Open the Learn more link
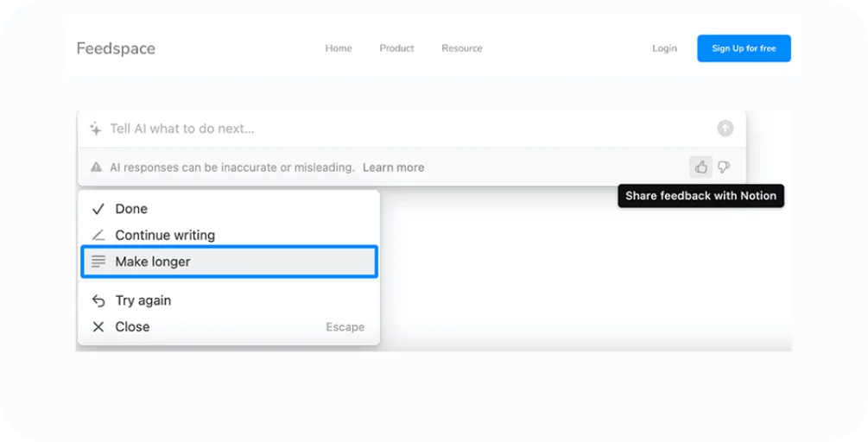868x442 pixels. 394,167
